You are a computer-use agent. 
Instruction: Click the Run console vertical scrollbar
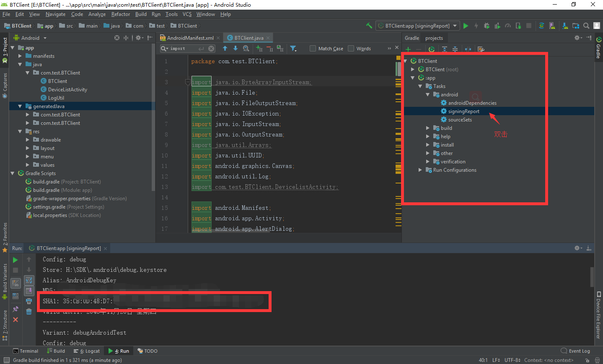pos(592,276)
